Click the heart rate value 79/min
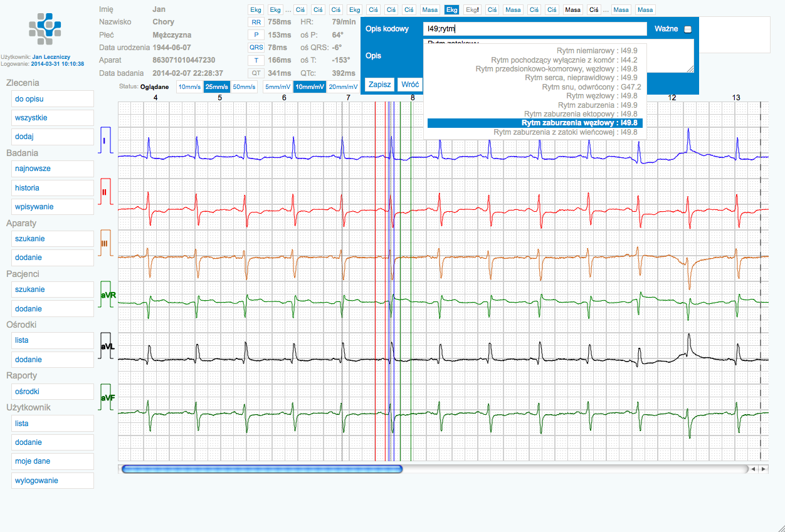 tap(344, 22)
